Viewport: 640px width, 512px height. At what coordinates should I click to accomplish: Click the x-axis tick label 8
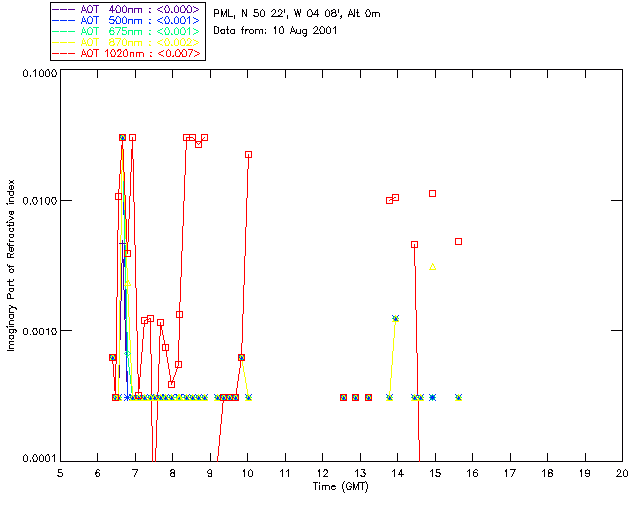click(173, 473)
